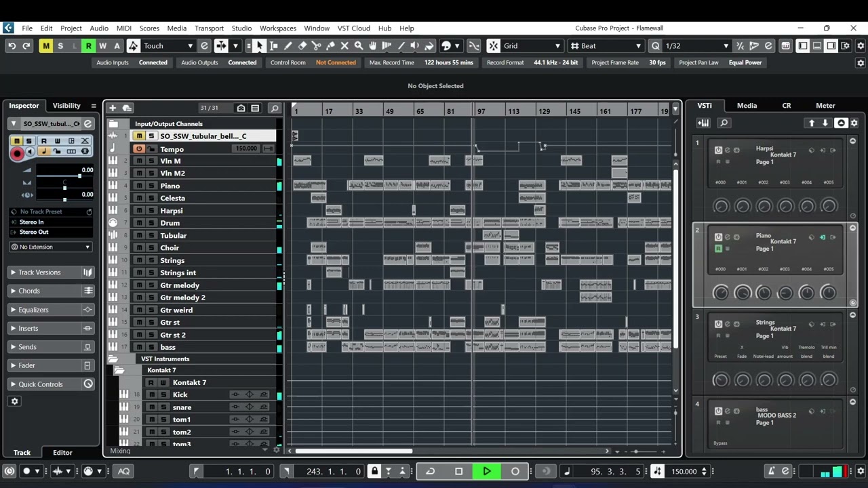
Task: Toggle global Read R automation button
Action: coord(88,46)
